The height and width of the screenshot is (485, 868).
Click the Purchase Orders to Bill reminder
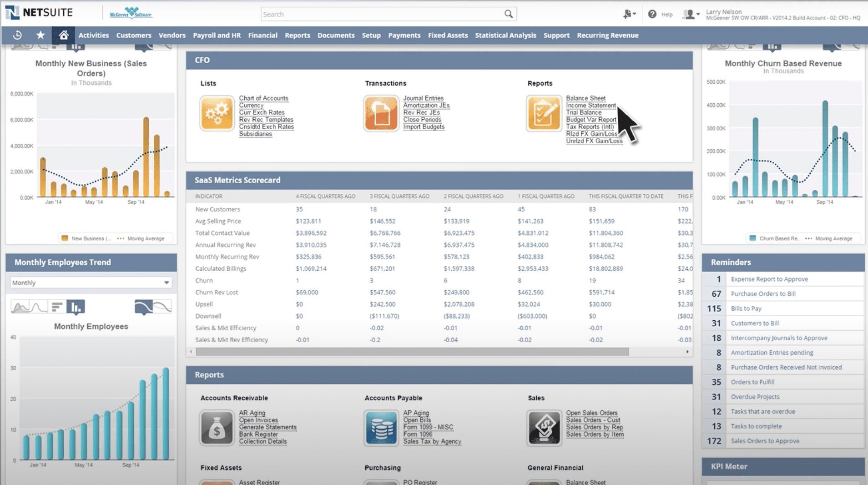pyautogui.click(x=762, y=293)
